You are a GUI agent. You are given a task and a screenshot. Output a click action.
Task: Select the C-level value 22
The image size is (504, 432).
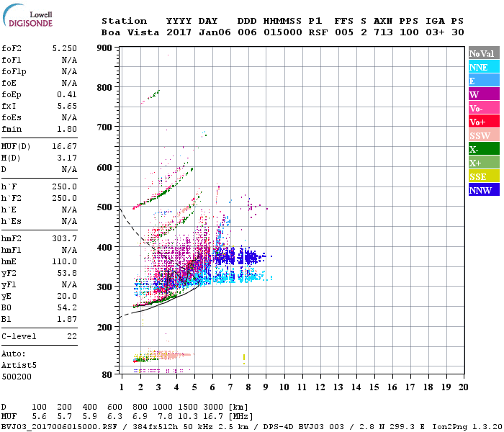[x=71, y=336]
